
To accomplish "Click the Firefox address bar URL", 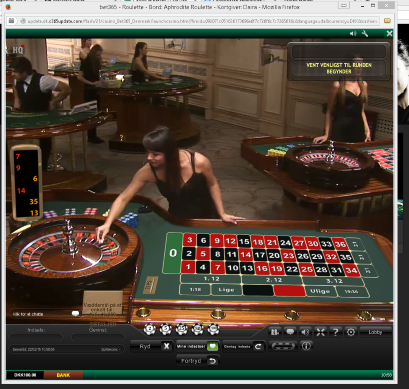I will click(202, 21).
